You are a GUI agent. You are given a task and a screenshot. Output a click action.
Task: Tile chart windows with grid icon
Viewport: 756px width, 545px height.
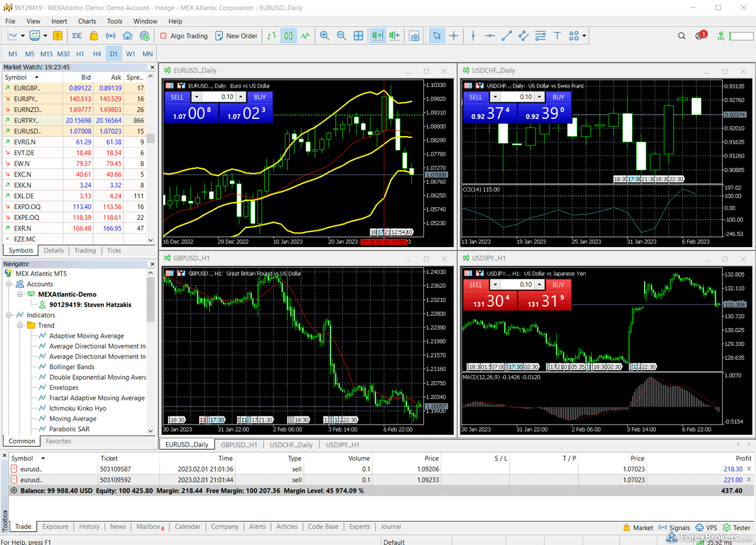(358, 36)
